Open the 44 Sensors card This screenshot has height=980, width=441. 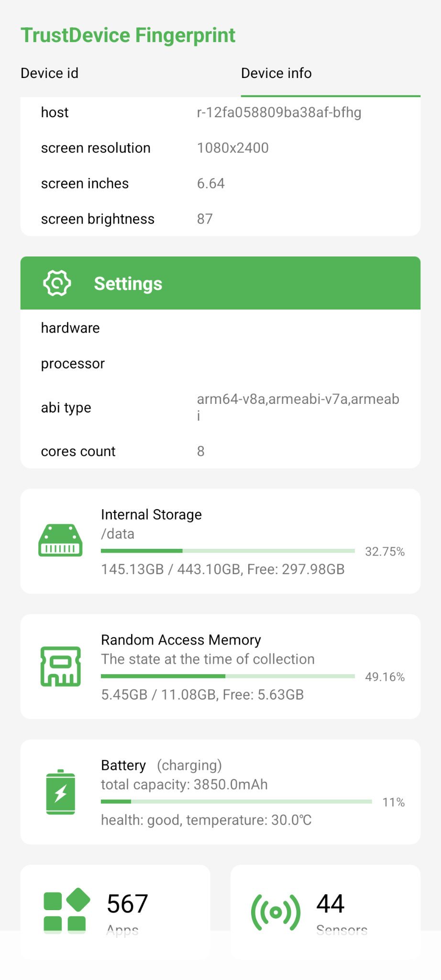coord(325,912)
